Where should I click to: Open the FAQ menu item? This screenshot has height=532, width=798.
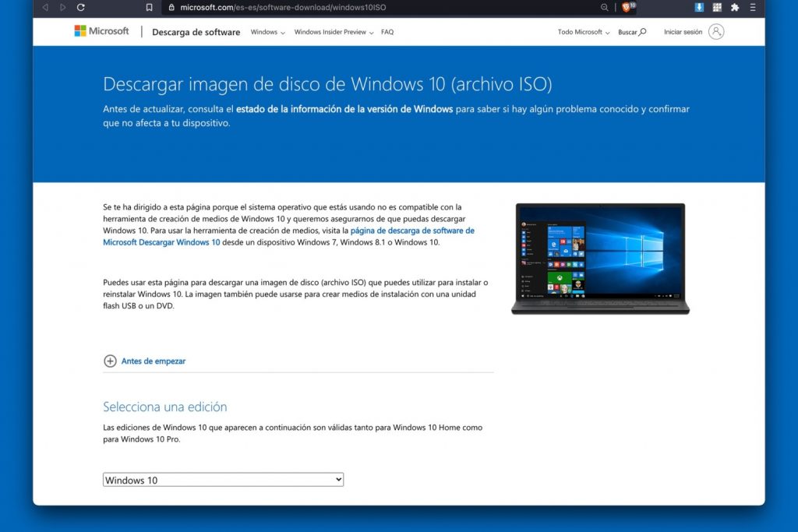pos(387,33)
